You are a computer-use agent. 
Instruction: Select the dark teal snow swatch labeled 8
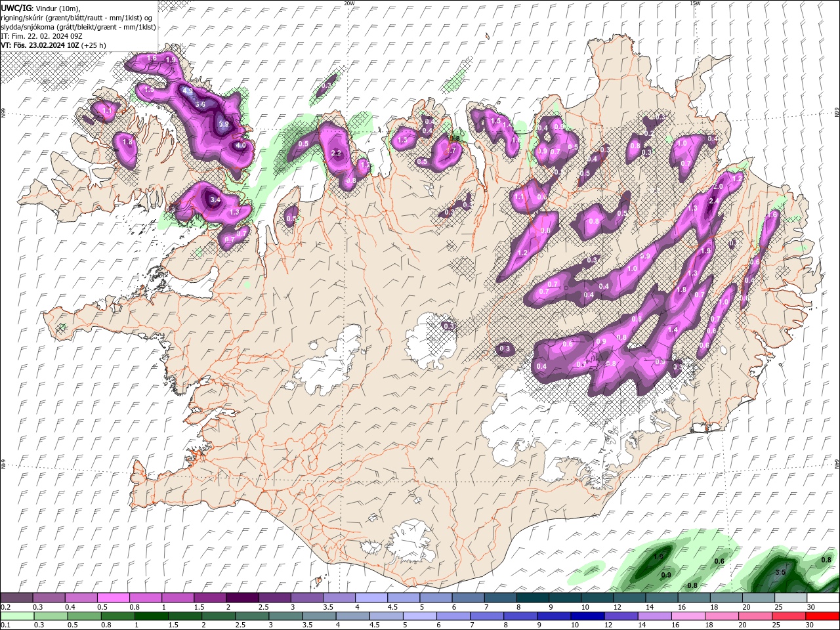tap(532, 598)
